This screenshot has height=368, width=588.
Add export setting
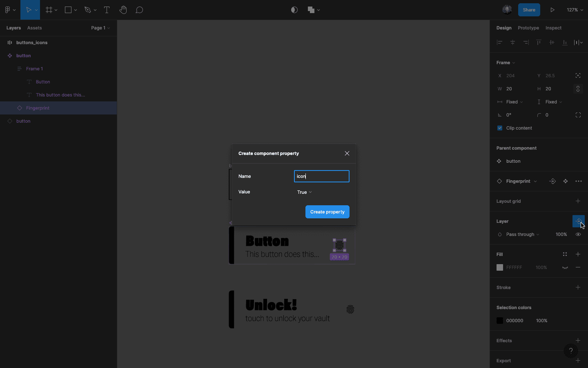pos(578,361)
